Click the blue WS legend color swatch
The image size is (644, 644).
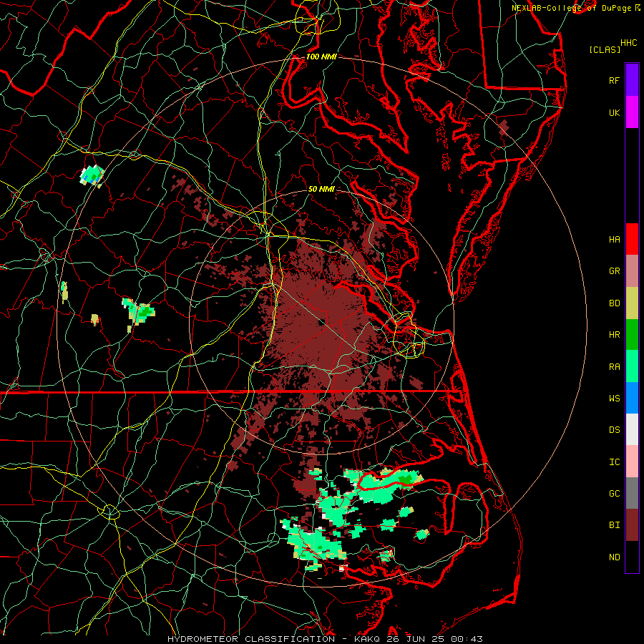tap(632, 398)
